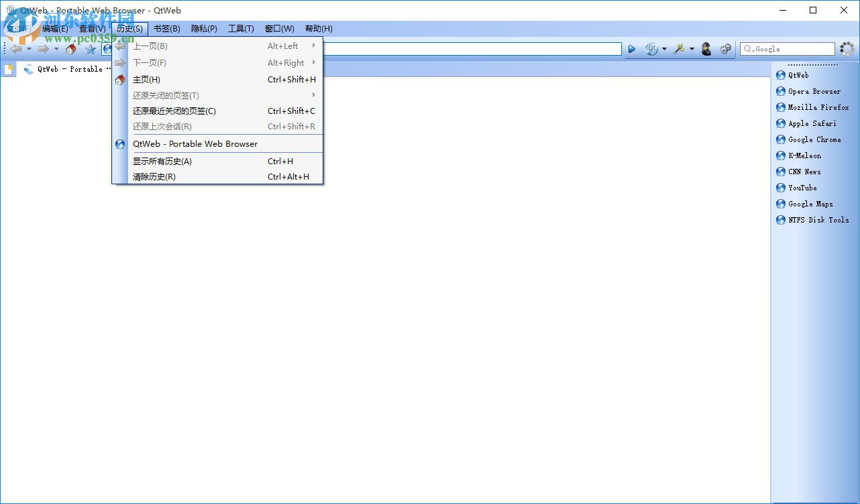Screen dimensions: 860x504
Task: Click the globe icon beside Opera Browser
Action: click(781, 91)
